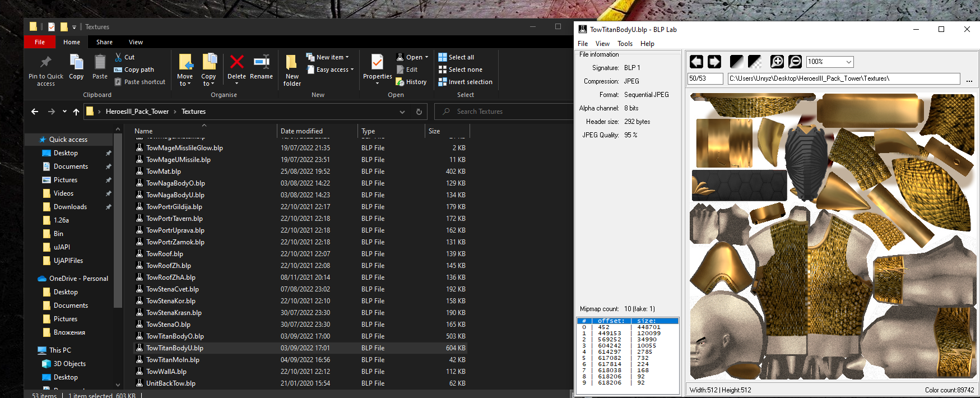Zoom out with minus magnifier icon
Screen dimensions: 980x398
pos(795,62)
